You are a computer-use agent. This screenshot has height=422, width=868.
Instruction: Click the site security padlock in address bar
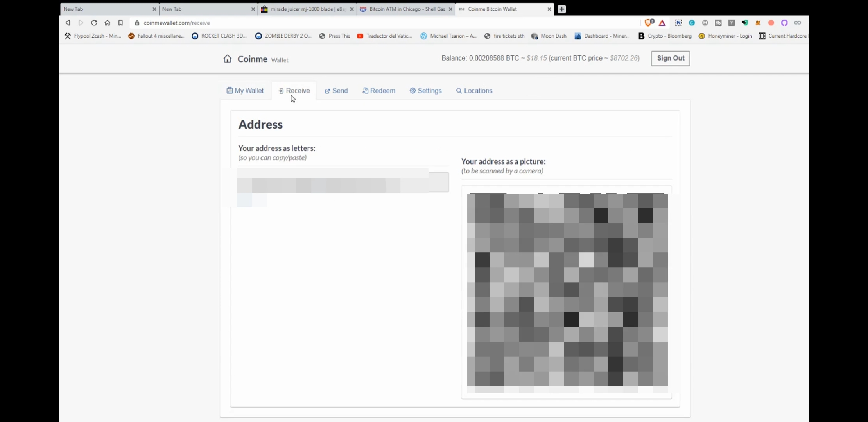tap(137, 23)
